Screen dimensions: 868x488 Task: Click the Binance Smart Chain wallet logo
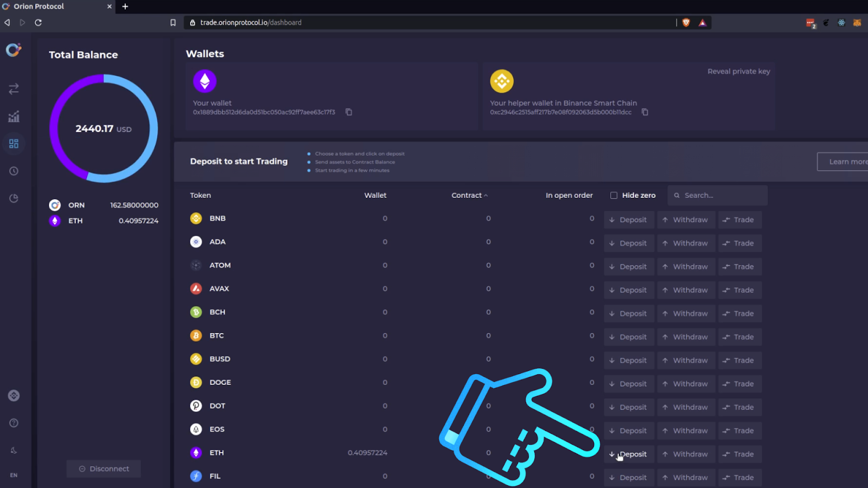tap(502, 81)
